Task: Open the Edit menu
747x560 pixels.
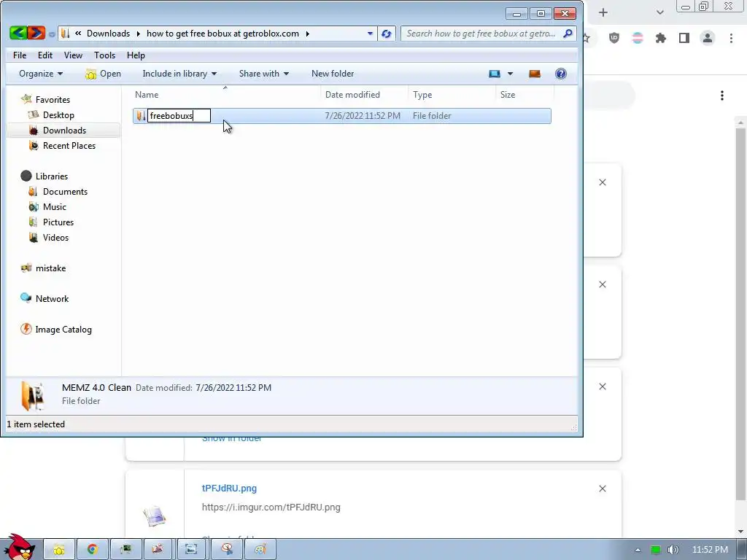Action: click(45, 55)
